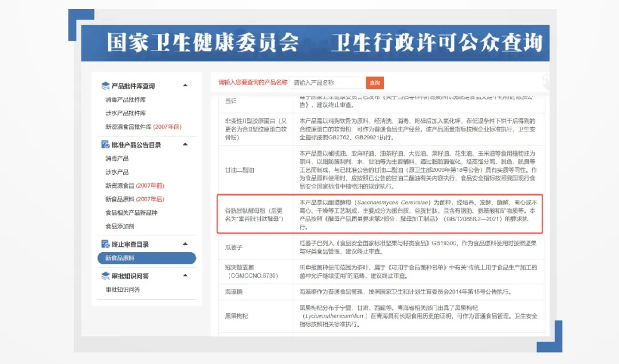Focus the 请输入产品名称 input field
The height and width of the screenshot is (364, 619).
(327, 83)
